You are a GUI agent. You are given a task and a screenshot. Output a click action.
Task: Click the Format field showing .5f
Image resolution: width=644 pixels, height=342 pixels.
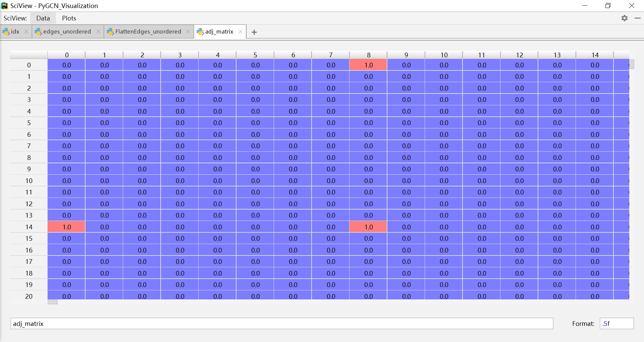pyautogui.click(x=616, y=324)
